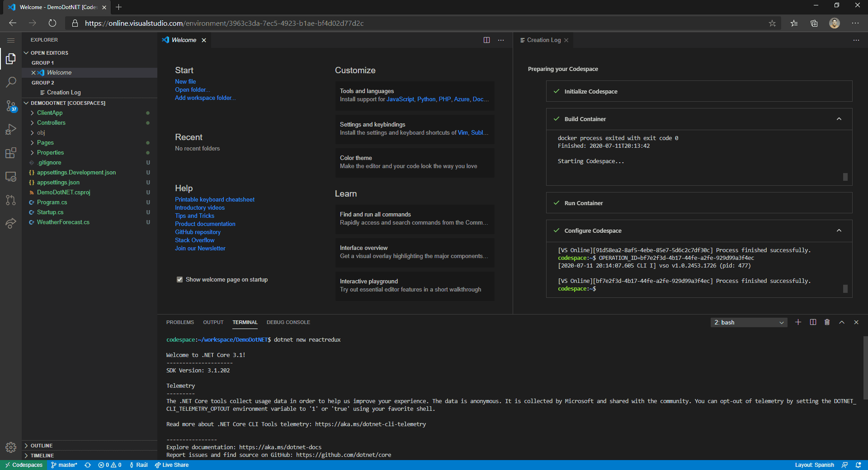Open the Color theme customization card
868x470 pixels.
coord(415,162)
